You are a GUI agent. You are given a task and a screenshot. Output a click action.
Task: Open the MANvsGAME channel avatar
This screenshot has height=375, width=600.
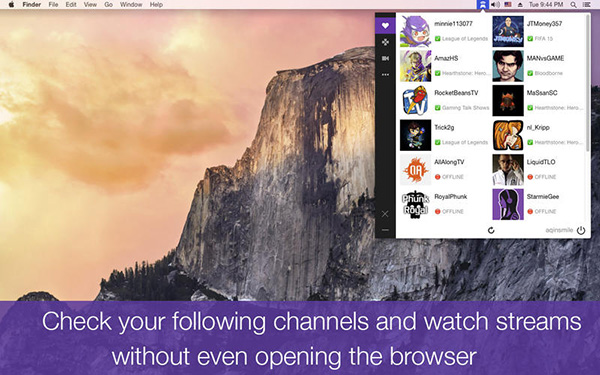click(x=508, y=66)
